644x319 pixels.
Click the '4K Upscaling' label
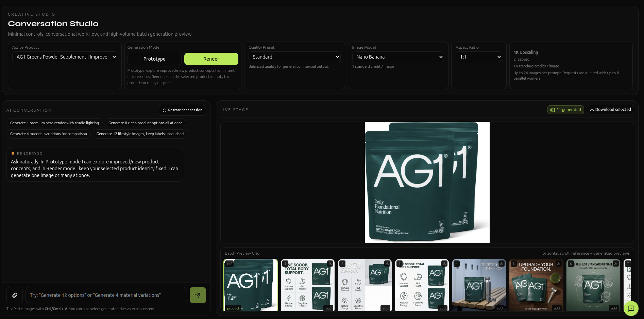click(526, 52)
